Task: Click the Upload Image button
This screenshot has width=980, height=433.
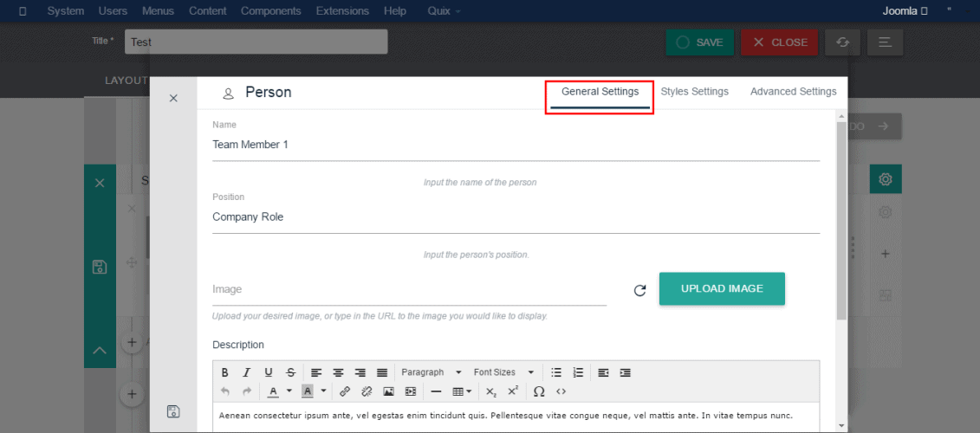Action: [722, 288]
